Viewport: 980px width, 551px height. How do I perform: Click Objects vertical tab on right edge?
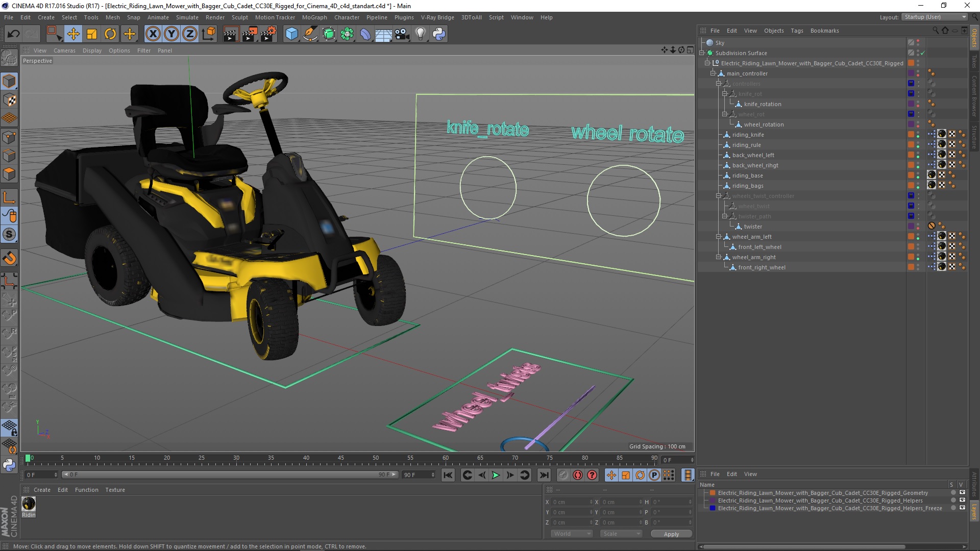tap(974, 38)
